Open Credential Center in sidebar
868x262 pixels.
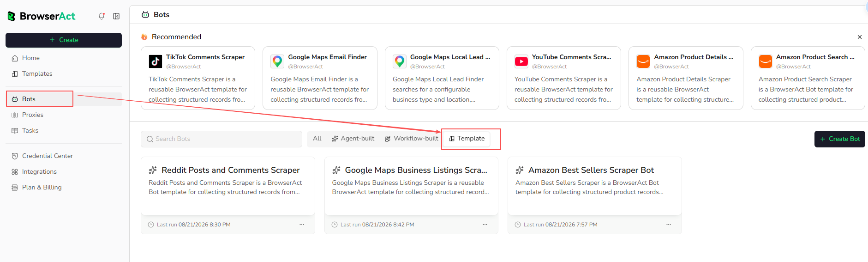[x=64, y=156]
